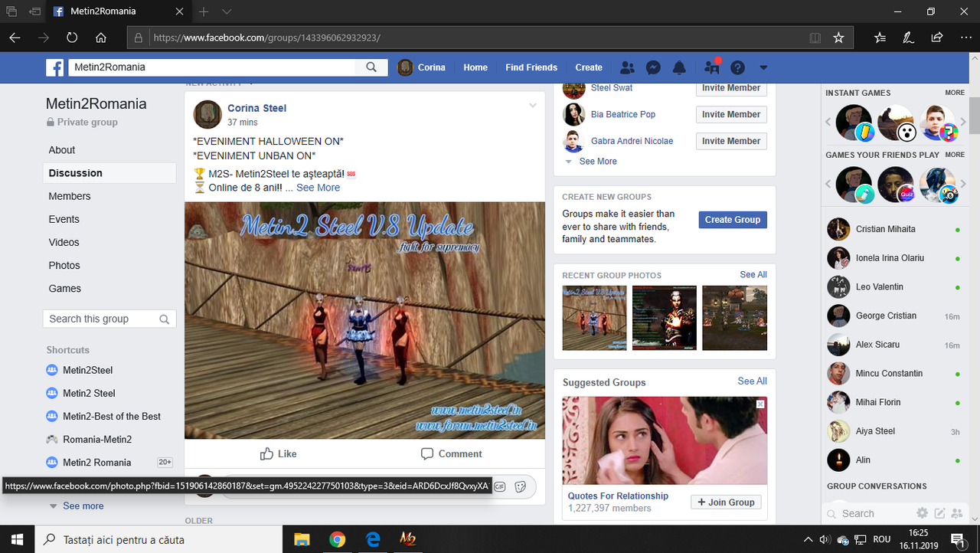Open the Windows Start menu

17,539
